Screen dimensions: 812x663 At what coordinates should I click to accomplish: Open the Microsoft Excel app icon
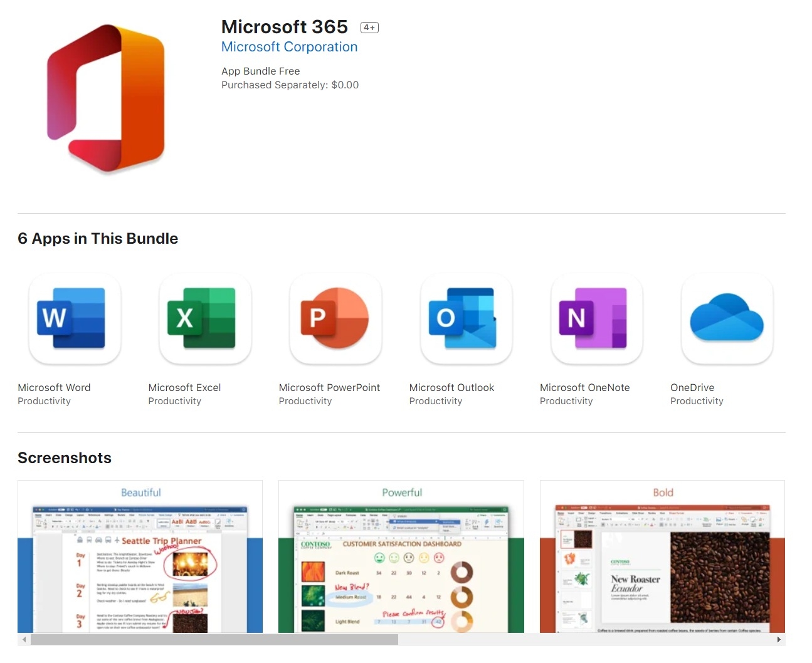click(x=205, y=318)
